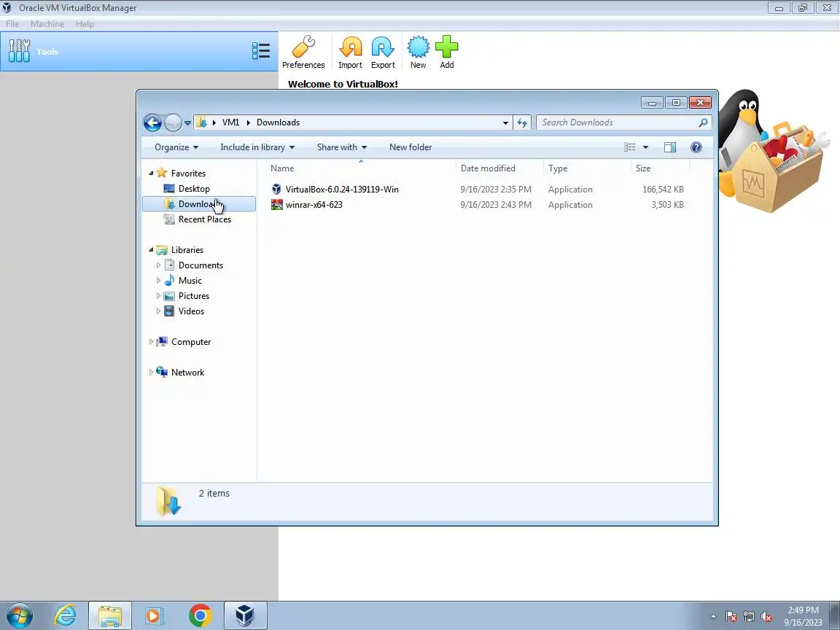Open the Machine menu in VirtualBox Manager
Screen dimensions: 840x630
coord(47,24)
